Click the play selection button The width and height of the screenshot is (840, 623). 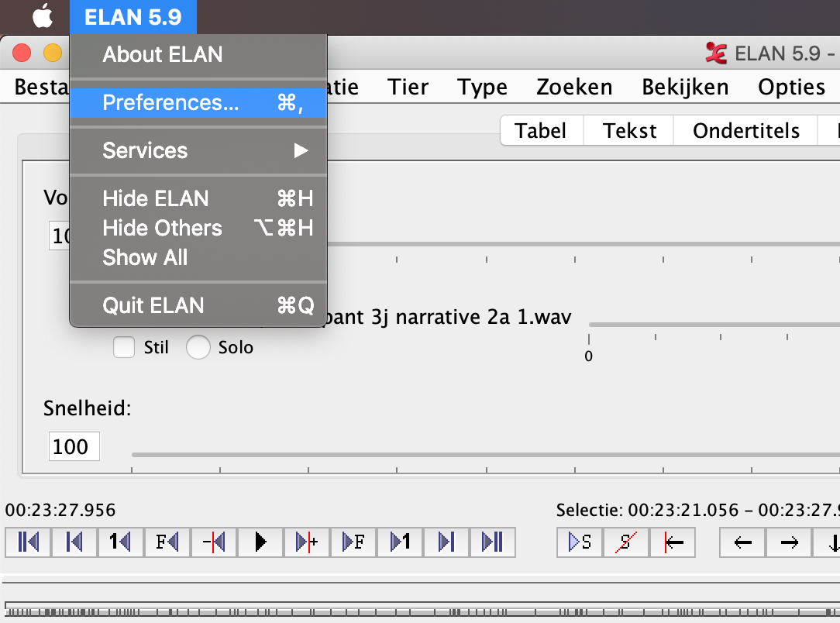(x=580, y=542)
